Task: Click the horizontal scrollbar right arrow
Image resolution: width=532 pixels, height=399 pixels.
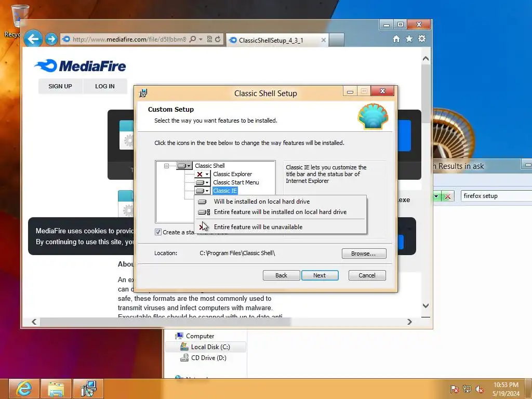Action: pyautogui.click(x=410, y=322)
